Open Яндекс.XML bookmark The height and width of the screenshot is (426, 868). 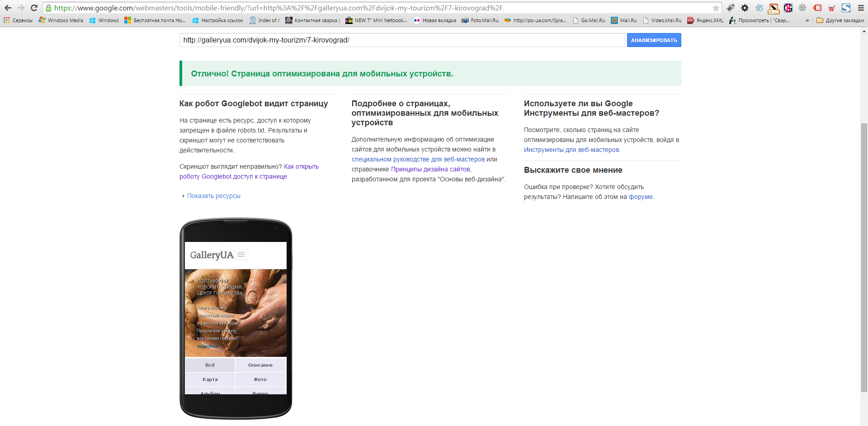(705, 20)
